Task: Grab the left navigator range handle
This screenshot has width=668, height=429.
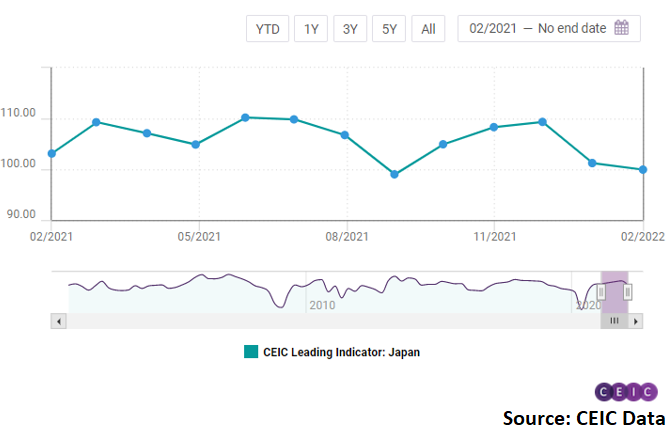Action: (601, 292)
